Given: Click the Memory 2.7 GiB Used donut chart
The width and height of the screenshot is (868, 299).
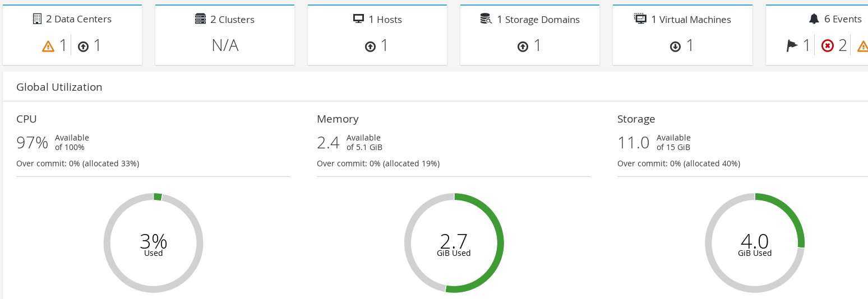Looking at the screenshot, I should pyautogui.click(x=454, y=243).
